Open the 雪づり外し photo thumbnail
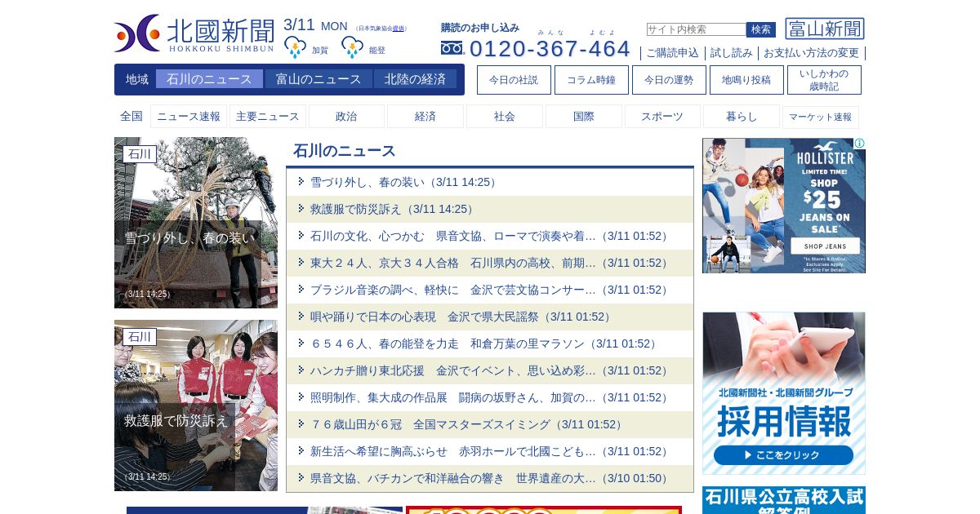The image size is (980, 514). (x=196, y=223)
